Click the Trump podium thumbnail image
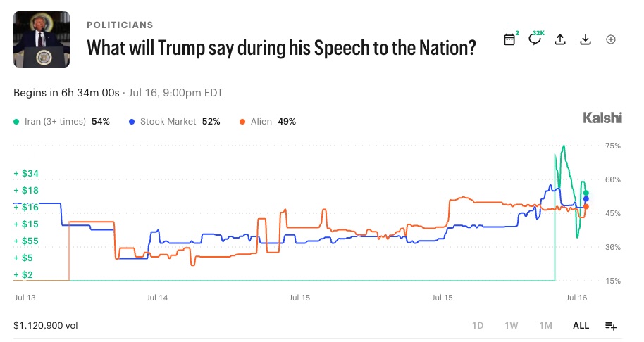The image size is (644, 342). click(x=42, y=39)
